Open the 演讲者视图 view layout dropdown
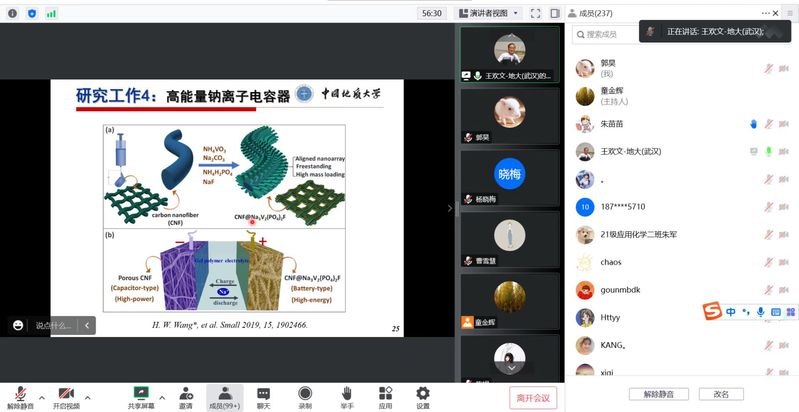The width and height of the screenshot is (799, 412). click(487, 13)
